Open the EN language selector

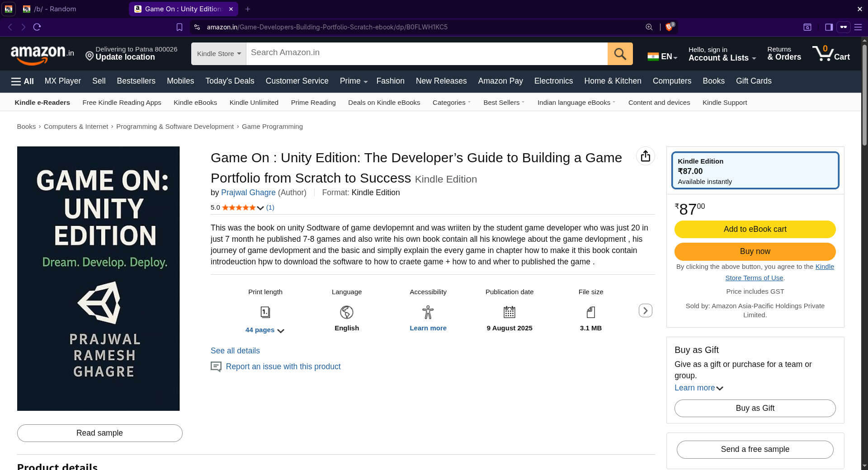pos(662,57)
